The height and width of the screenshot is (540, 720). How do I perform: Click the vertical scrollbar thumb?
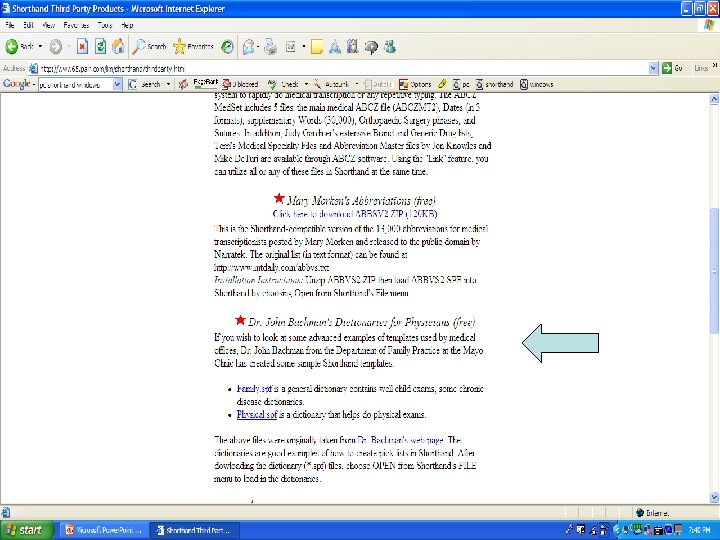pos(714,273)
